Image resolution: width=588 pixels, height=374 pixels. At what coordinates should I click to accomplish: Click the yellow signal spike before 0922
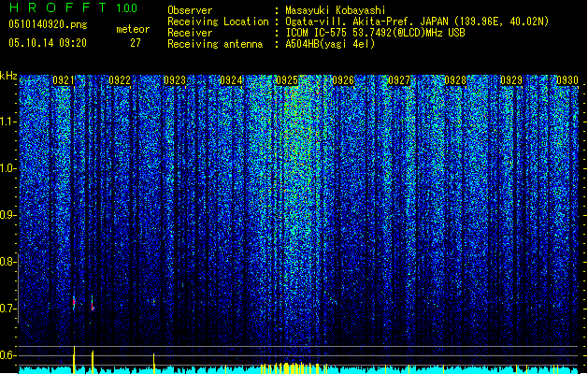click(x=93, y=363)
